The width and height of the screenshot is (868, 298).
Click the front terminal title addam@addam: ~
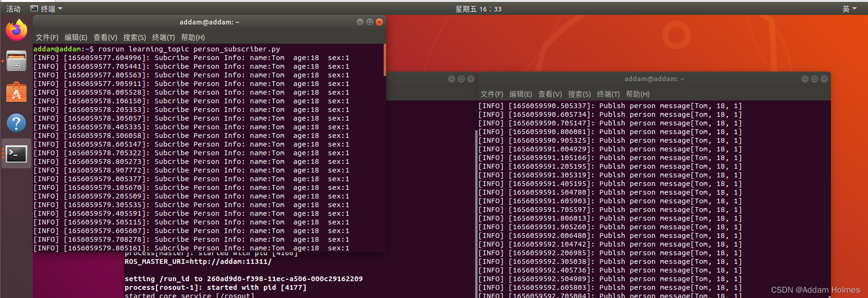point(209,22)
